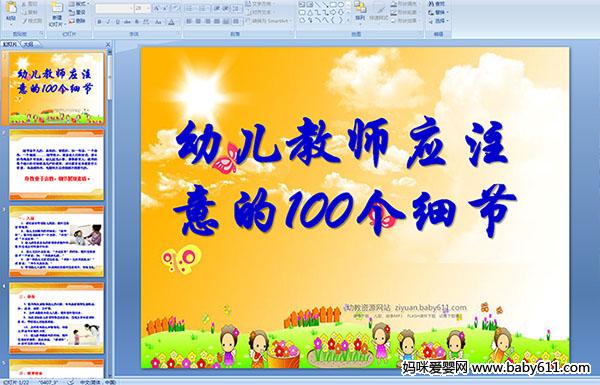Open the Align Text dropdown
Screen dimensions: 600x385
(261, 12)
